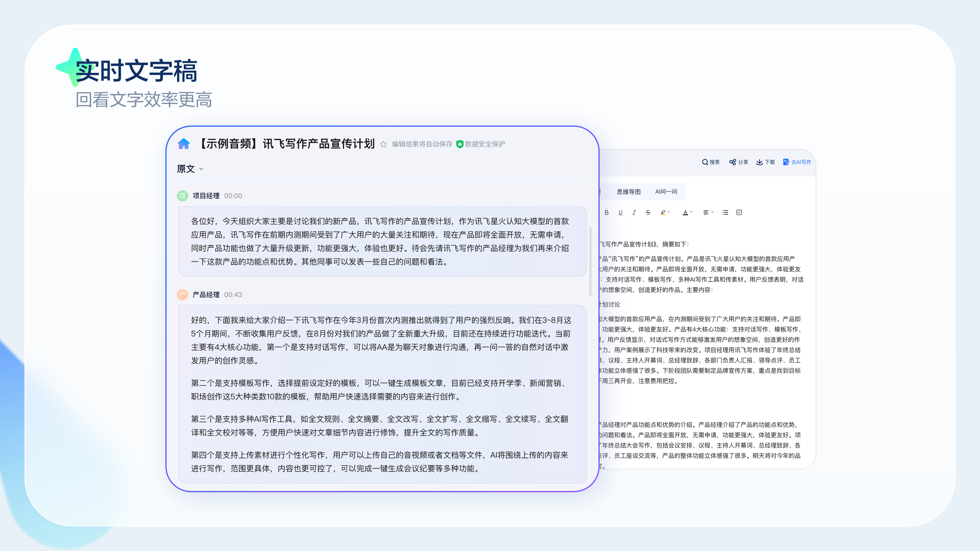Open the highlight color dropdown arrow

(669, 212)
